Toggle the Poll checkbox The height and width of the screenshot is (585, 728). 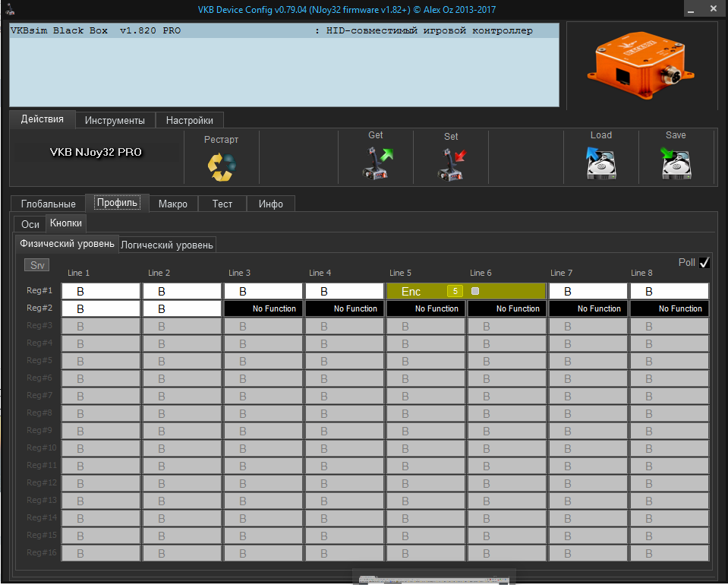(704, 263)
